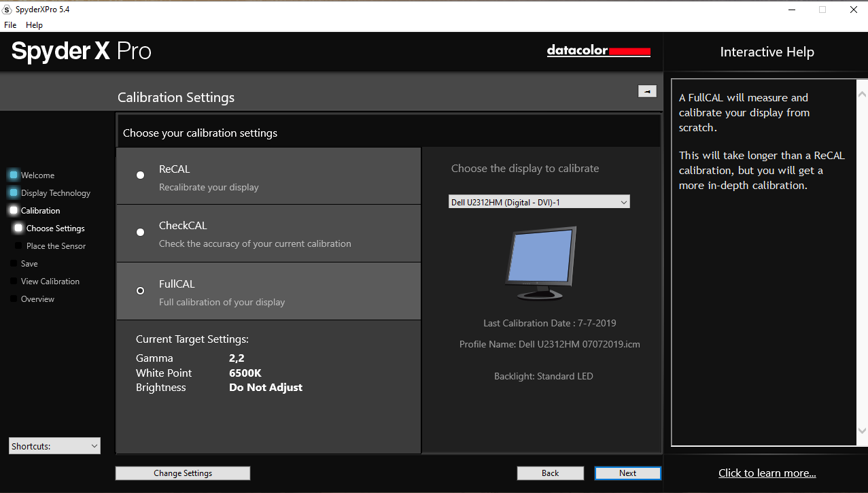Select the FullCAL radio button

click(140, 290)
